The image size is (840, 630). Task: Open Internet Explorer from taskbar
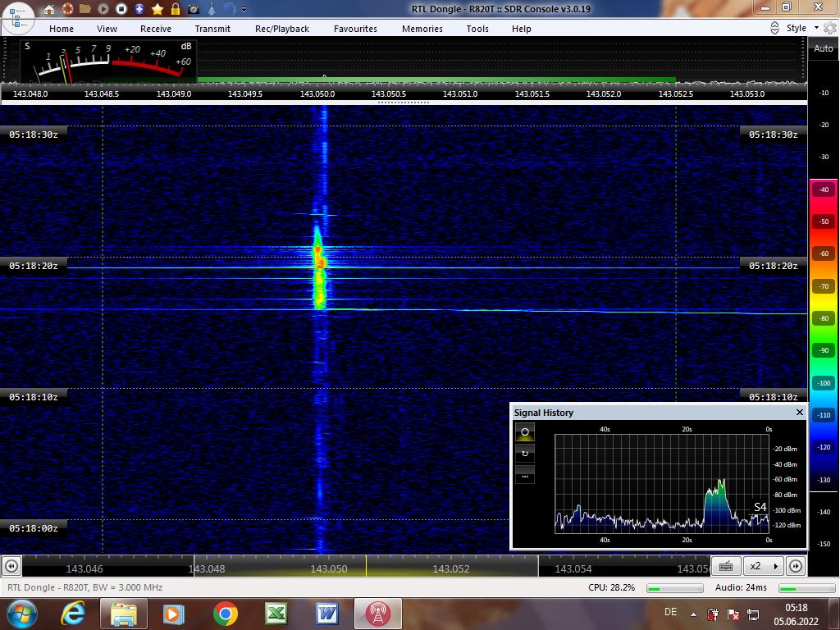point(73,614)
